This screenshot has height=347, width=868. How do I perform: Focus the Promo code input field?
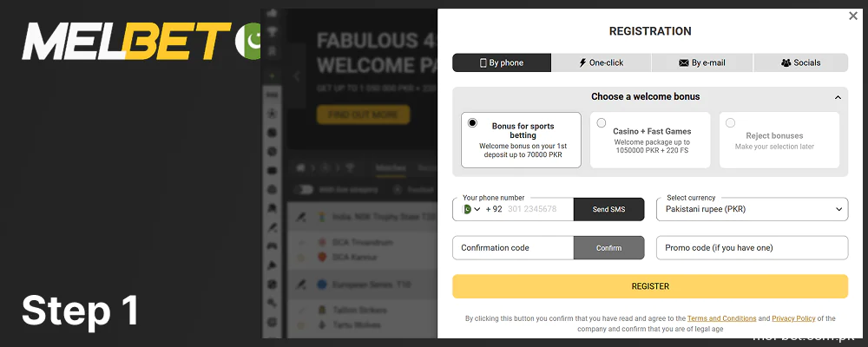[752, 248]
